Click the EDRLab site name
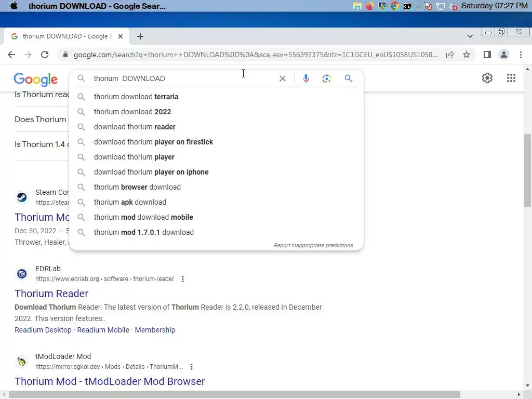Screen dimensions: 532x399 [x=48, y=269]
